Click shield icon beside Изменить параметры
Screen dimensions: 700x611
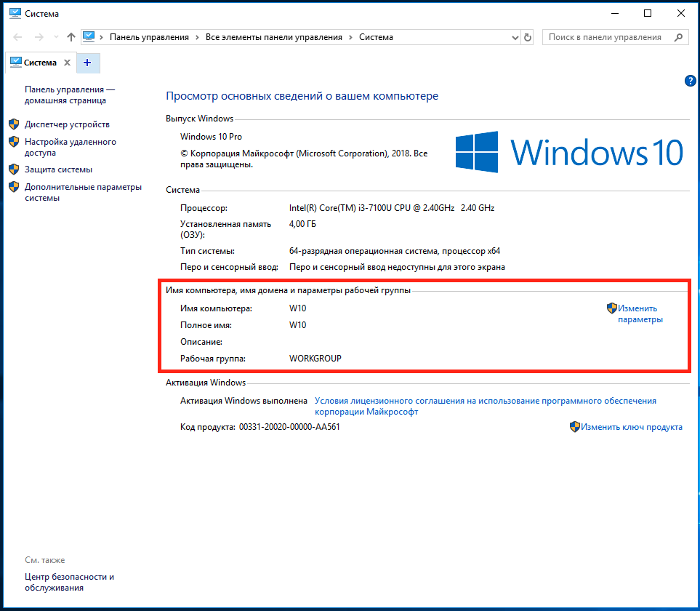611,308
